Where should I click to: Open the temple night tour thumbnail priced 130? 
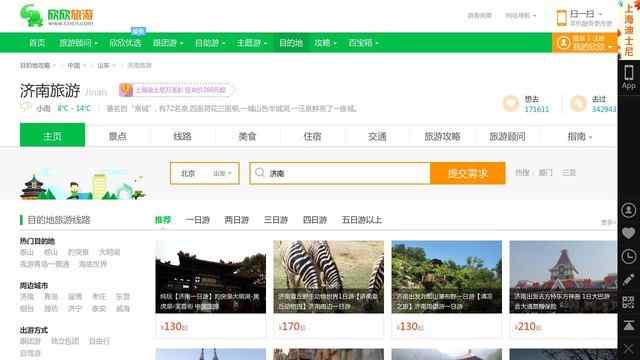click(211, 277)
